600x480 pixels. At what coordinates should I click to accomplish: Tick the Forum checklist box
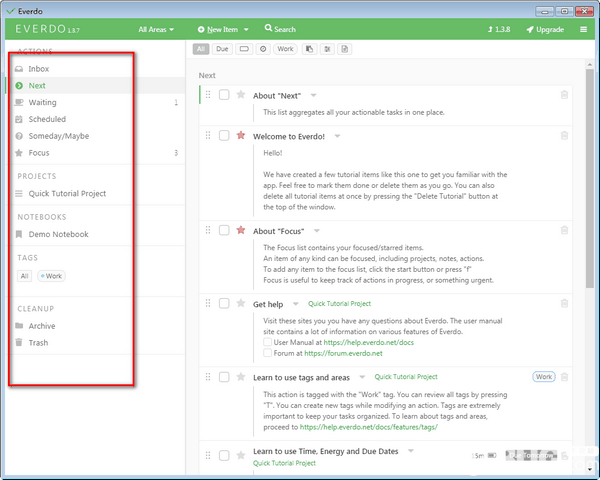click(267, 353)
